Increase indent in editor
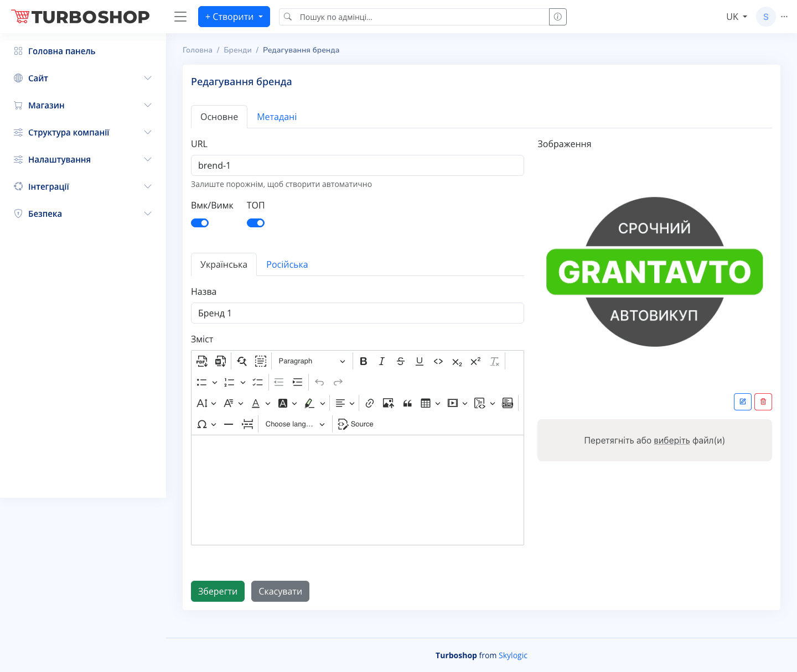This screenshot has width=797, height=672. click(298, 382)
